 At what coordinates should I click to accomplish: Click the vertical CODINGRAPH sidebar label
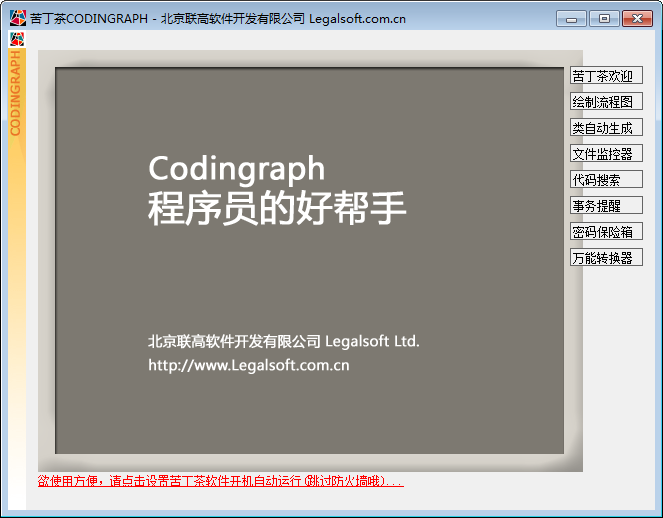tap(16, 93)
